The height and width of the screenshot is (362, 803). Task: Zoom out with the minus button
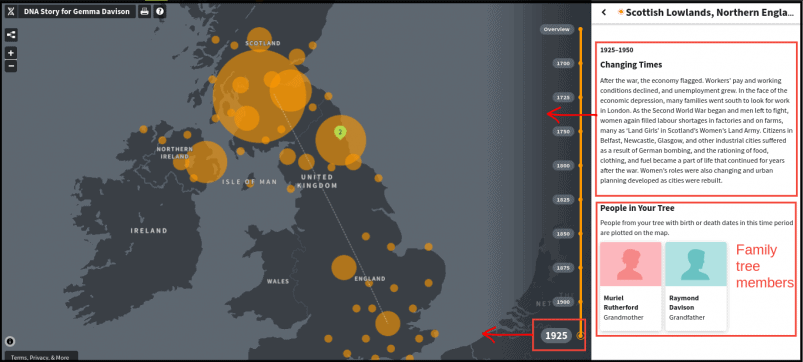(x=11, y=66)
